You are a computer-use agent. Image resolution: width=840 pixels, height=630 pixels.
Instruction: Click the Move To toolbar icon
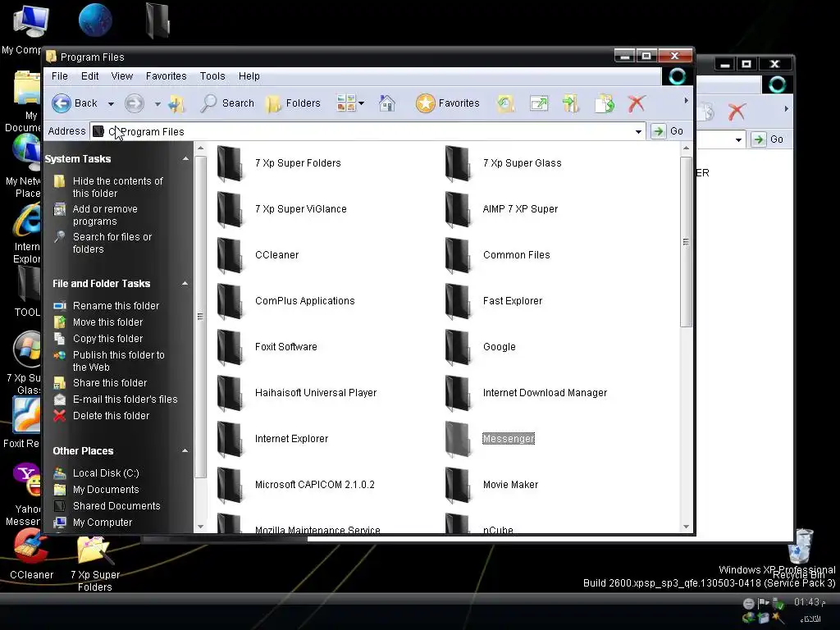(571, 103)
